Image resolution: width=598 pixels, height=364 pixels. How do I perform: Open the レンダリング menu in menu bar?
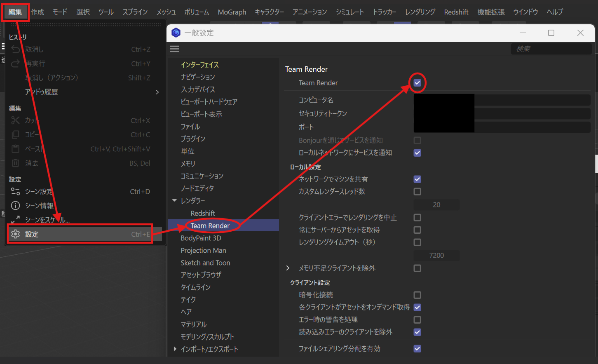click(x=420, y=12)
